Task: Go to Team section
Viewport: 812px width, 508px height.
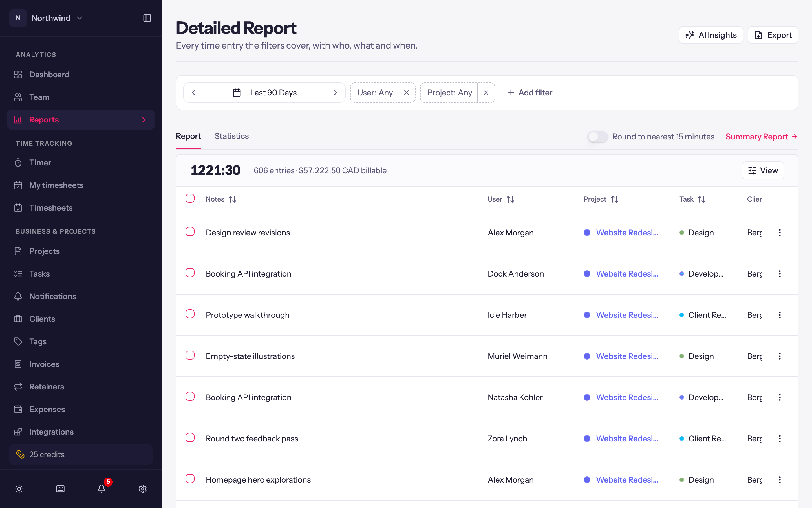Action: (x=81, y=97)
